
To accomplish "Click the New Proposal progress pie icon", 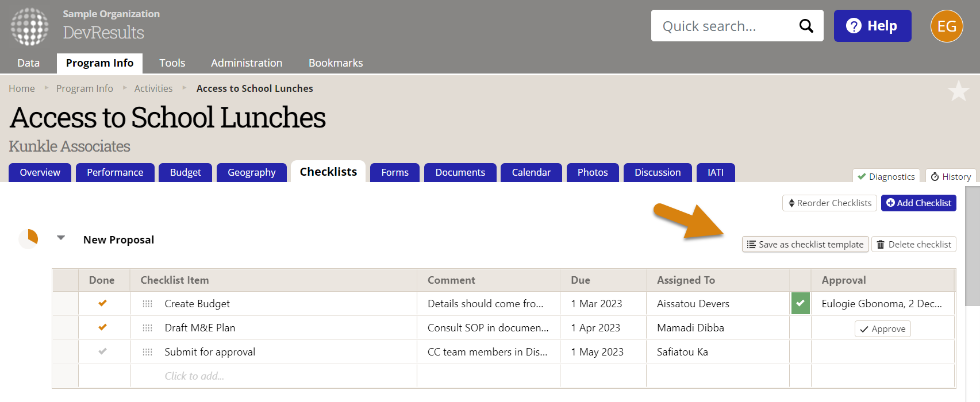I will [x=28, y=238].
